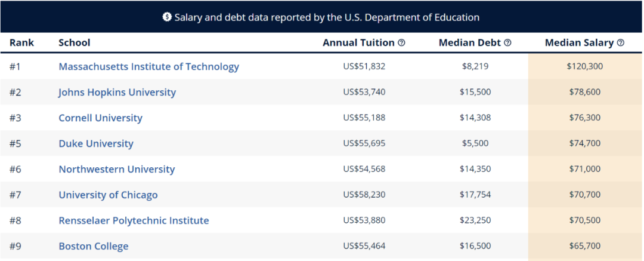Open the Massachusetts Institute of Technology link
644x261 pixels.
tap(148, 67)
